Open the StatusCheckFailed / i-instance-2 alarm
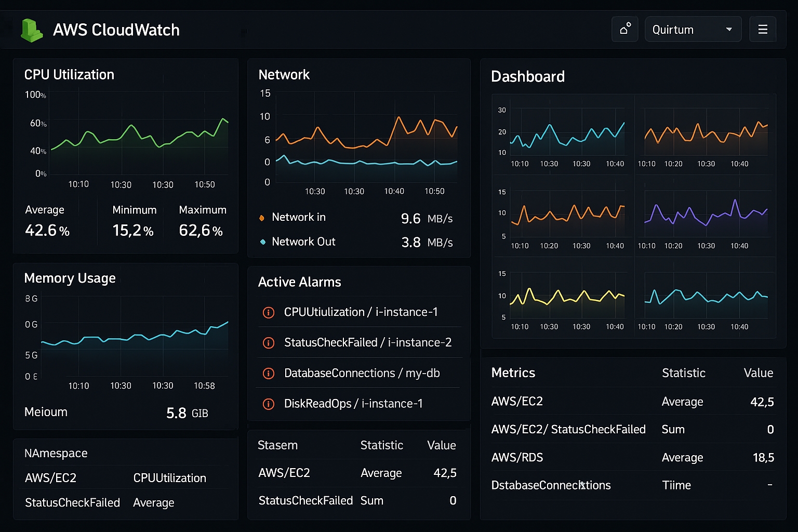 pos(359,342)
